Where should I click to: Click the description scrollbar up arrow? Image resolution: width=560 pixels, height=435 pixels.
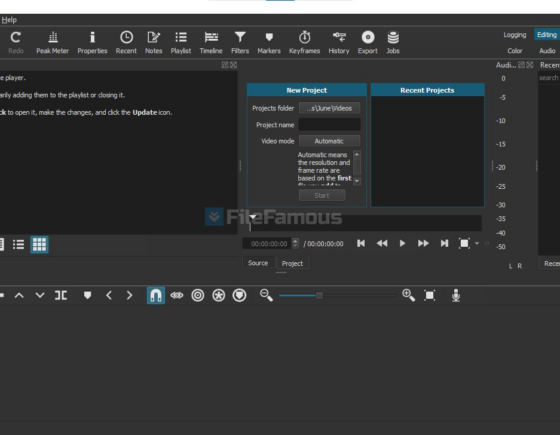(357, 154)
